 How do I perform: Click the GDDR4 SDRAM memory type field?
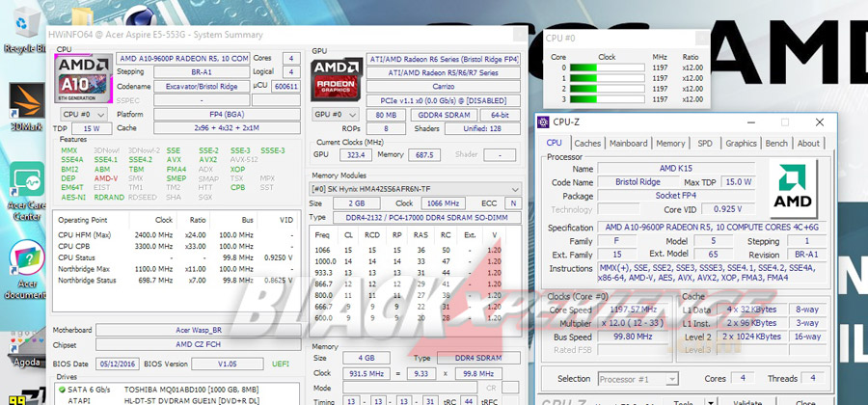pos(443,115)
